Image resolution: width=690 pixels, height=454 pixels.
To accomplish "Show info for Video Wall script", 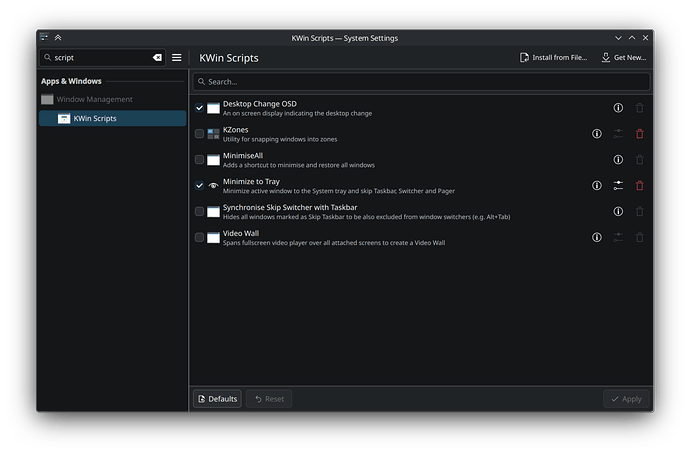I will pyautogui.click(x=596, y=238).
